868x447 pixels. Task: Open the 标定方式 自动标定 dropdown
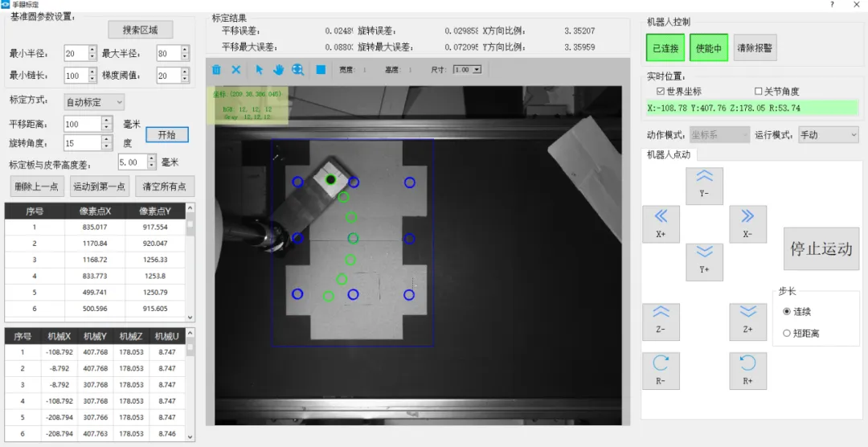point(93,102)
